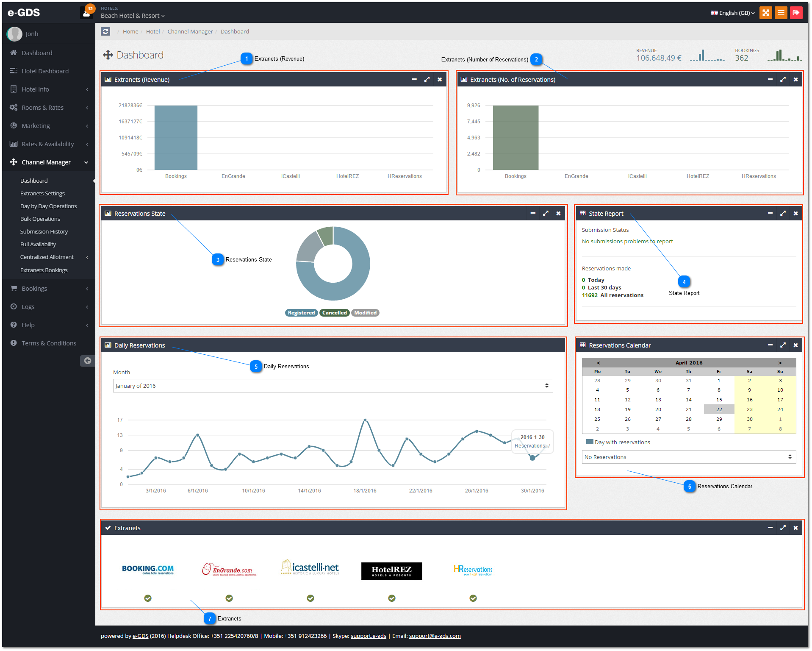This screenshot has width=812, height=651.
Task: Open Submission History submenu item
Action: point(44,232)
